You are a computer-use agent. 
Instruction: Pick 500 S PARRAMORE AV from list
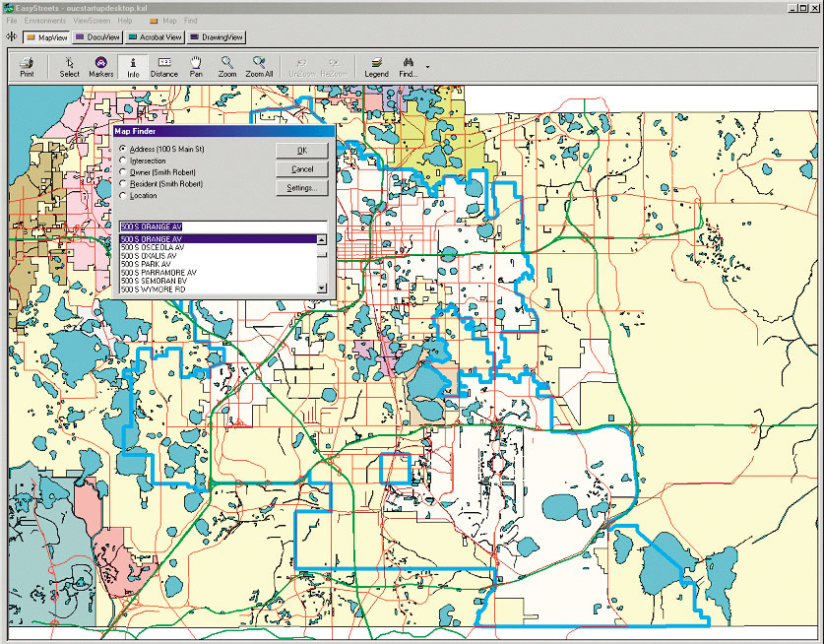pos(159,273)
